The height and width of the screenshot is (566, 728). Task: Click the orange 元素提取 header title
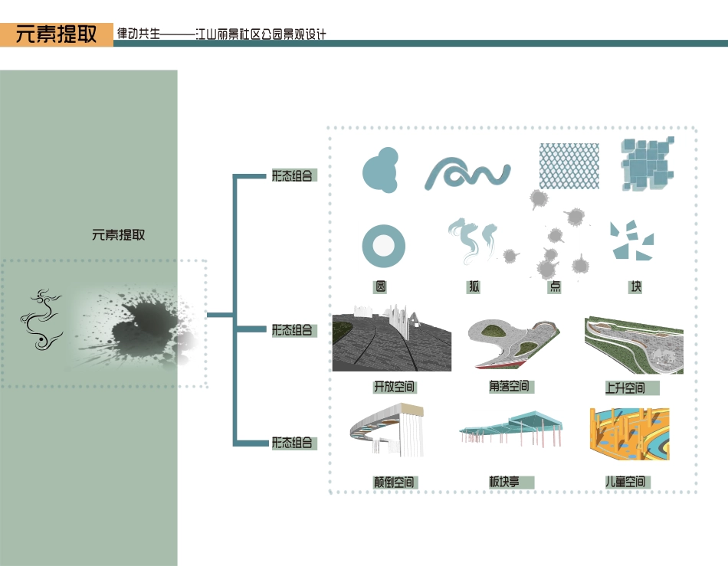tap(57, 34)
